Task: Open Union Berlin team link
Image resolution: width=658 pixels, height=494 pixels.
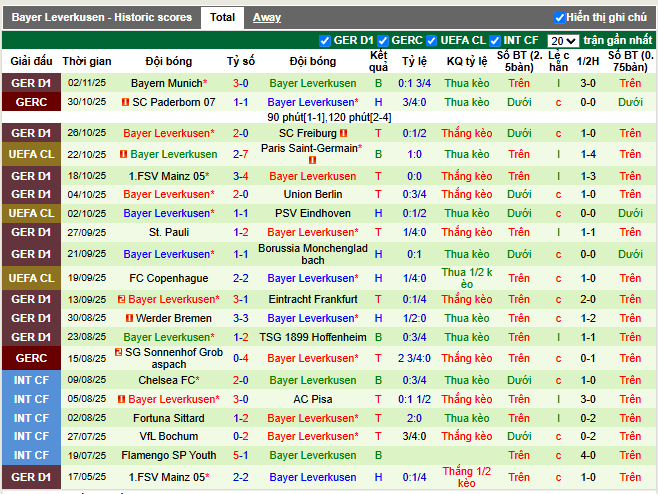Action: (313, 194)
